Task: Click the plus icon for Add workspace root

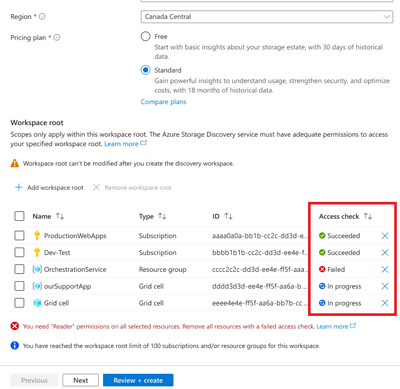Action: (19, 187)
